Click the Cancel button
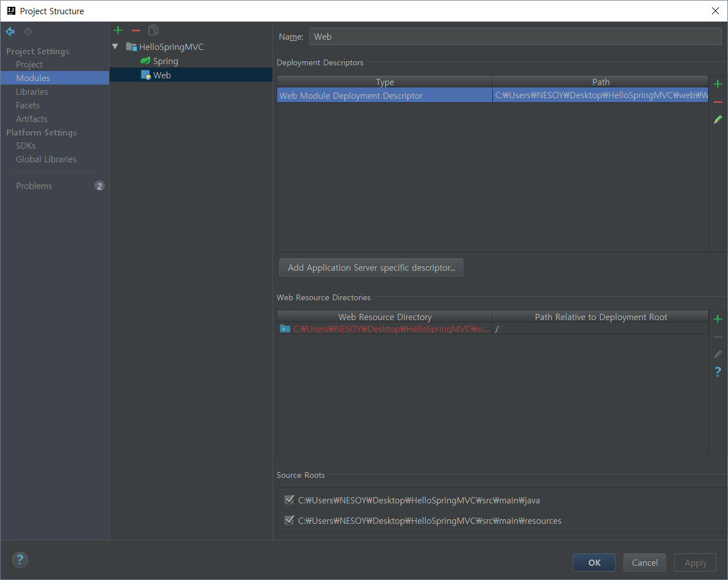 pos(645,562)
